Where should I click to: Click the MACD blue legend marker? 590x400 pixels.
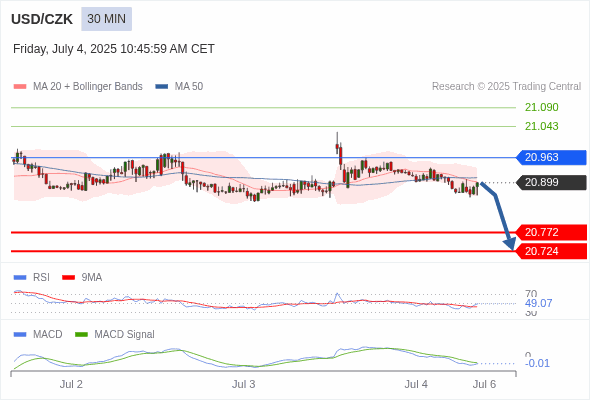(x=20, y=334)
